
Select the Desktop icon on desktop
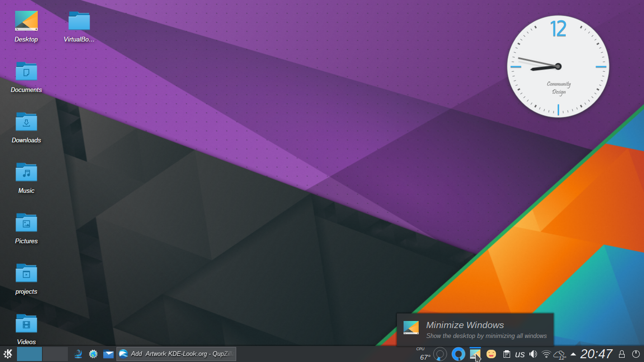[26, 26]
